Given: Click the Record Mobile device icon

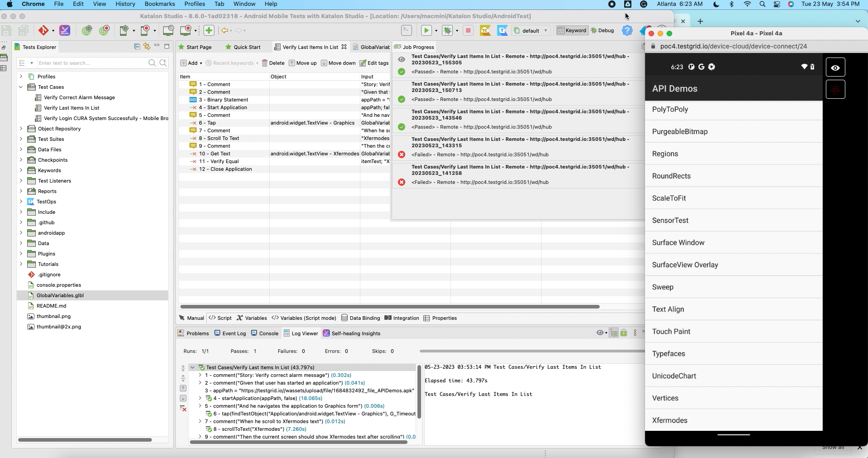Looking at the screenshot, I should tap(145, 30).
